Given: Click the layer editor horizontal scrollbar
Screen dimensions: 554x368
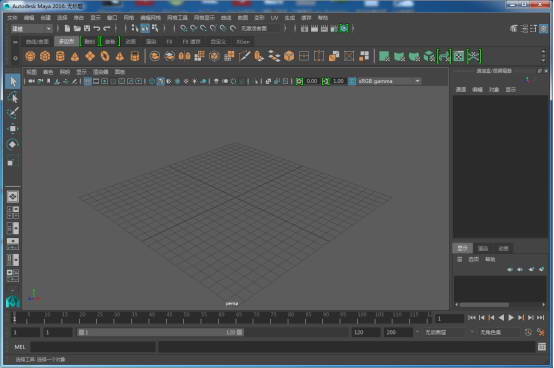Looking at the screenshot, I should click(484, 304).
